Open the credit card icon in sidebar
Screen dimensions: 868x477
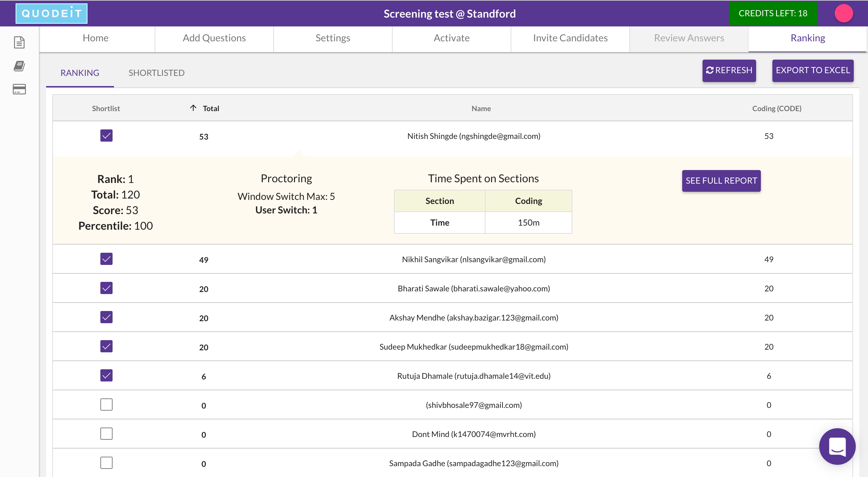pos(19,89)
